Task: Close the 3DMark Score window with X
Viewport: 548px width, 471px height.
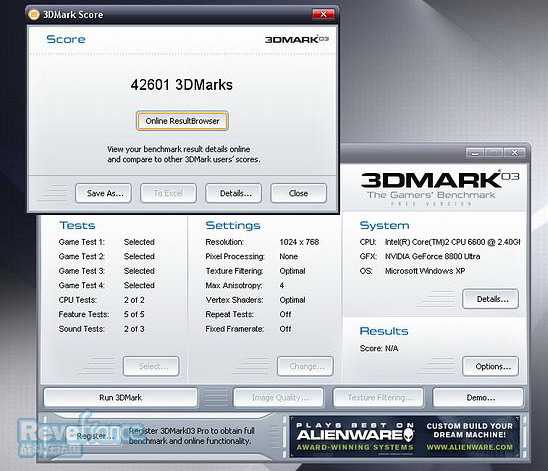Action: coord(323,14)
